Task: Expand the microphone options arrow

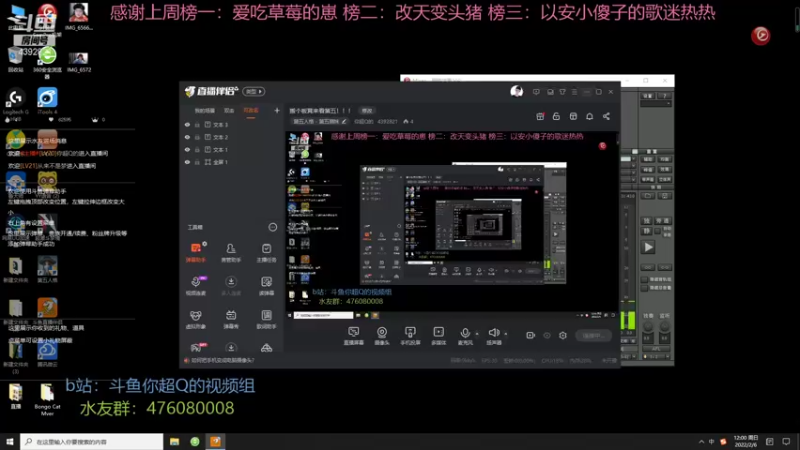Action: tap(477, 334)
